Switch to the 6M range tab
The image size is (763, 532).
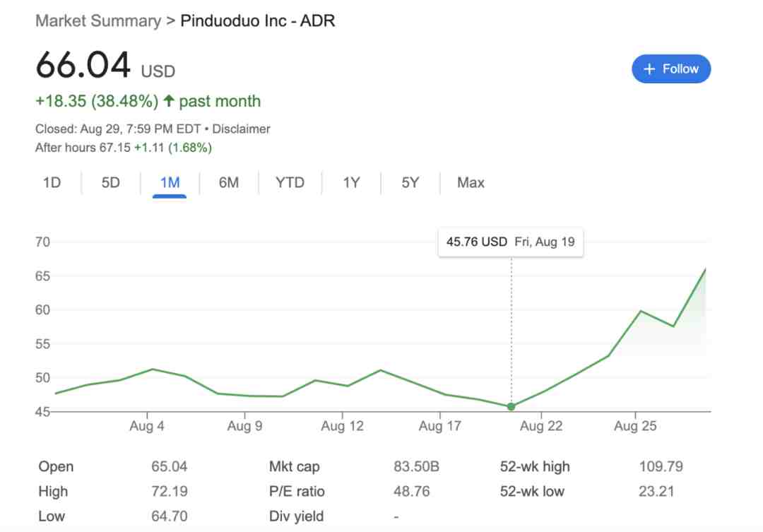click(229, 182)
